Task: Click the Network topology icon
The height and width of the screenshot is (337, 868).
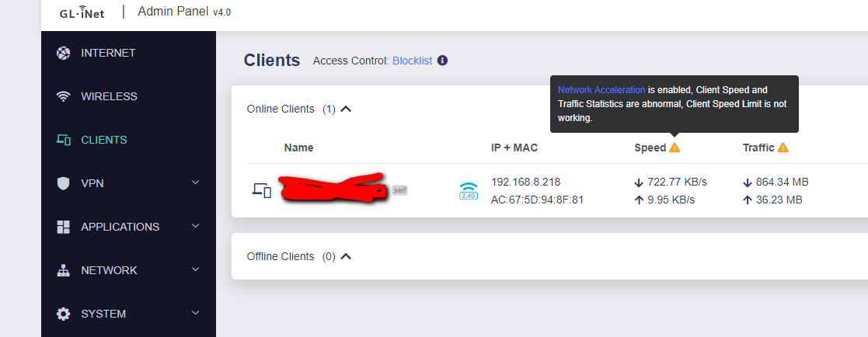Action: pos(64,270)
